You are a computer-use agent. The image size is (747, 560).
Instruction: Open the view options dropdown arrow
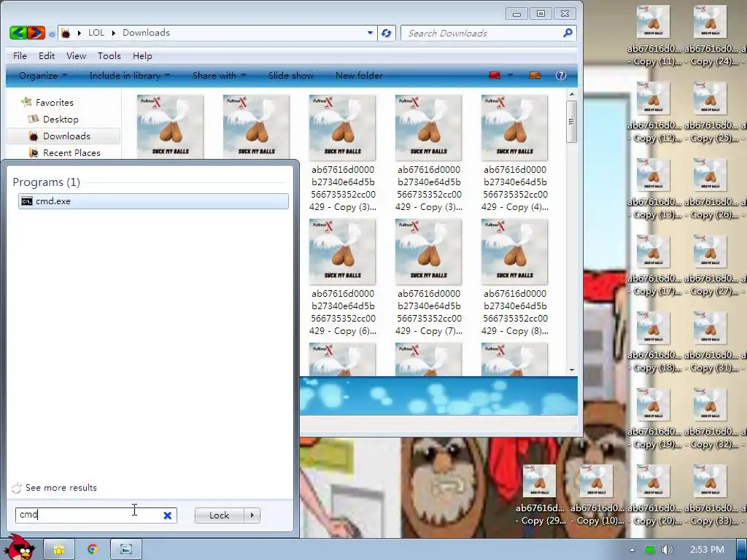tap(510, 75)
